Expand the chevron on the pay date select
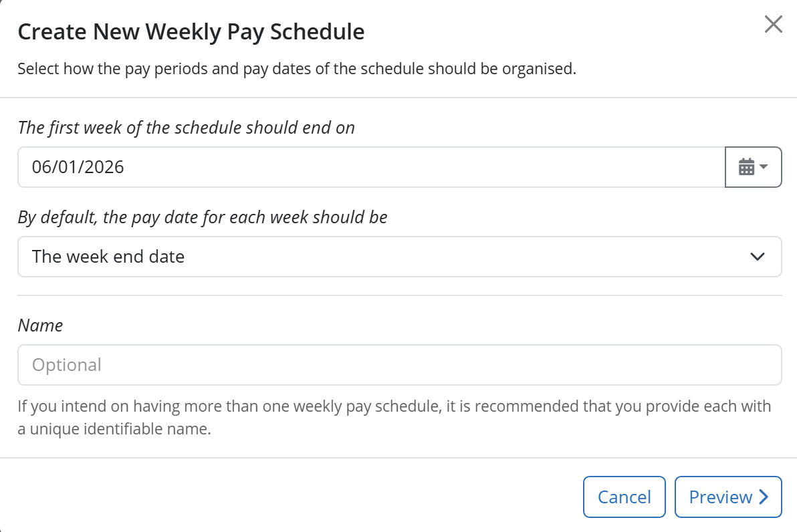Image resolution: width=797 pixels, height=532 pixels. 758,257
